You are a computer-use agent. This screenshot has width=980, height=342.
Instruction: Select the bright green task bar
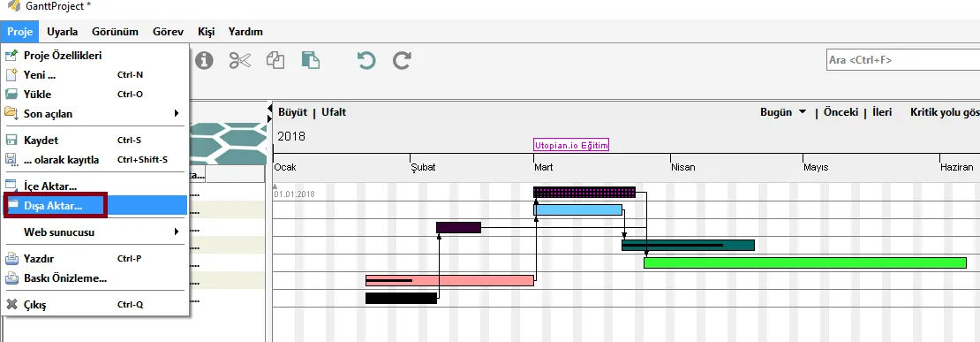point(805,262)
